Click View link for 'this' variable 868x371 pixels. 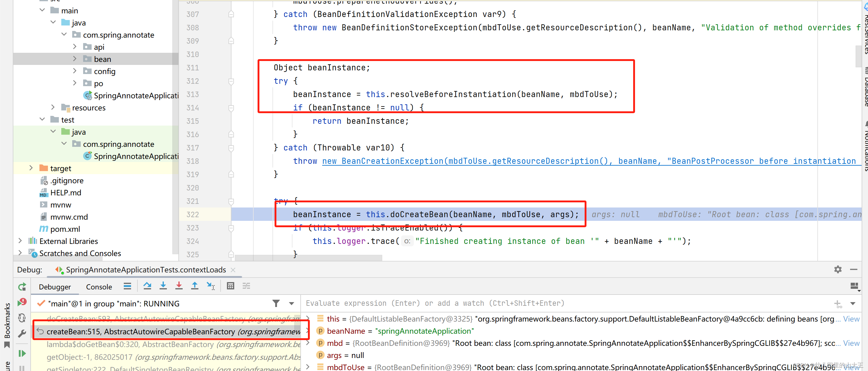[x=851, y=319]
